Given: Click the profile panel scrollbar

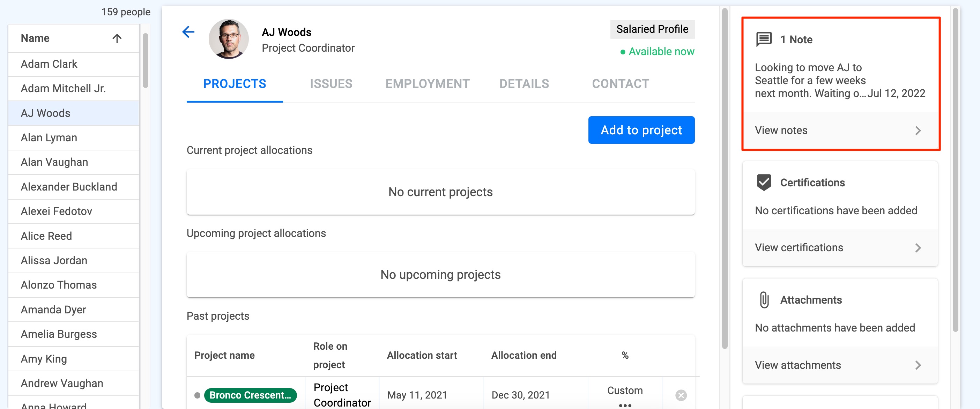Looking at the screenshot, I should pos(725,178).
